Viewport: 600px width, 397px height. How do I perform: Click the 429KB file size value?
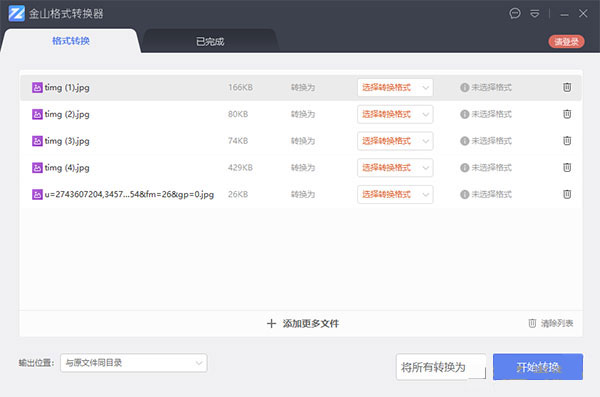(x=240, y=168)
